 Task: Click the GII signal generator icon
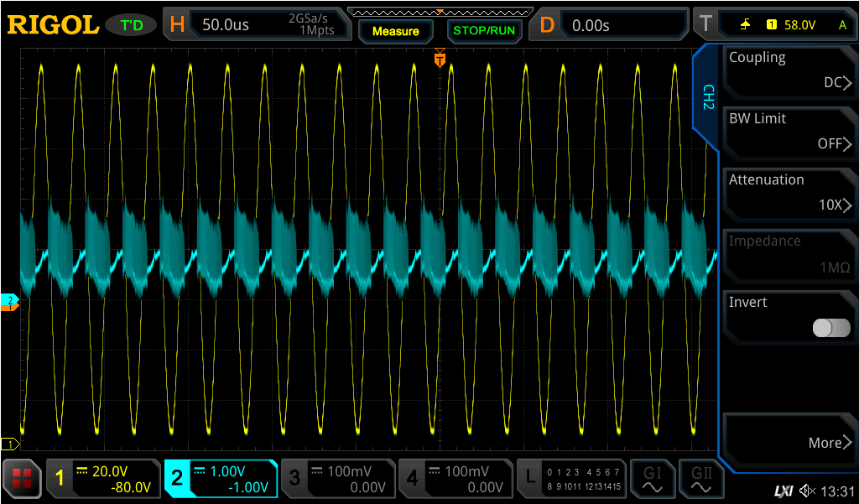coord(701,479)
